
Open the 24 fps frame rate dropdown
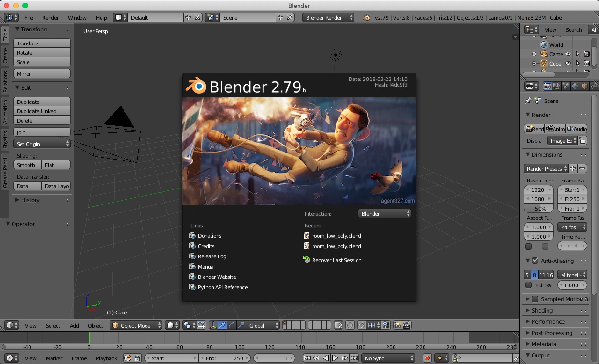(x=572, y=227)
